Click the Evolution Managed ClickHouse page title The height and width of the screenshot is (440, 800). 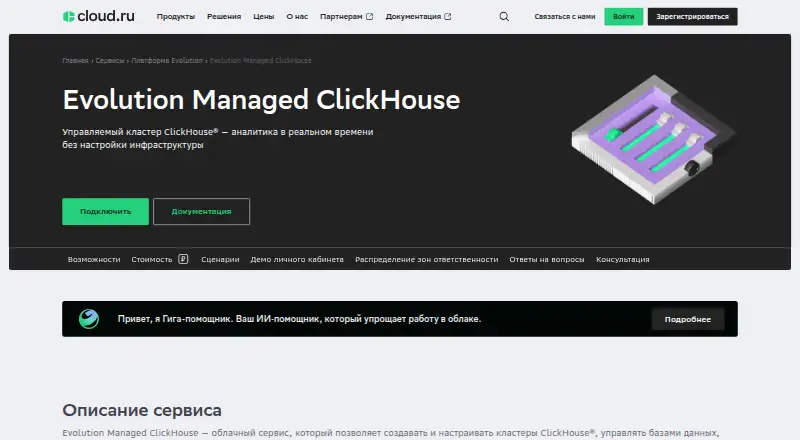click(261, 100)
